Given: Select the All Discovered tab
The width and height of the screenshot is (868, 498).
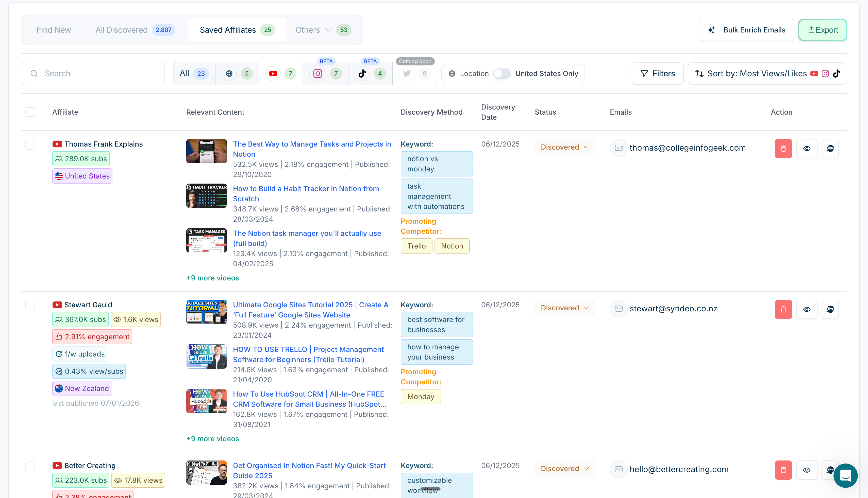Looking at the screenshot, I should pyautogui.click(x=122, y=30).
